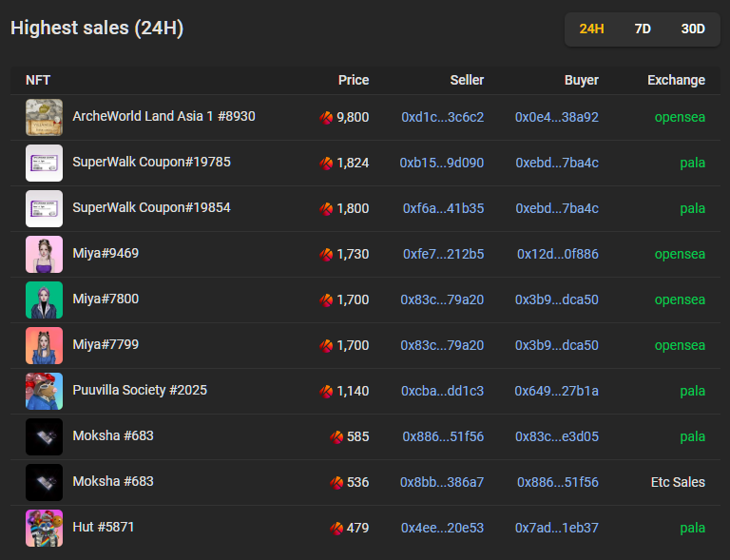Click the Klay token icon beside 1,730

326,254
